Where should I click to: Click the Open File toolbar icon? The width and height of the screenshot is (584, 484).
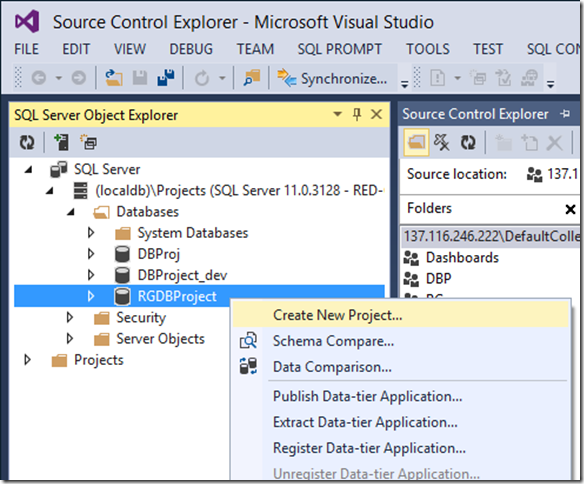pos(114,78)
